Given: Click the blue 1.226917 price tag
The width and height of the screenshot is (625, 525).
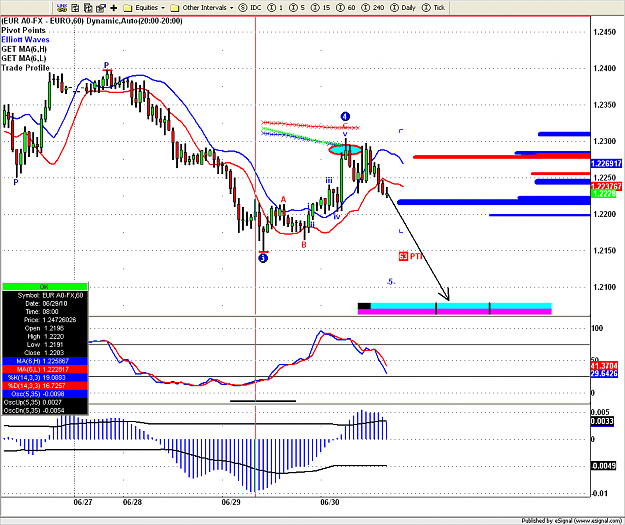Looking at the screenshot, I should pos(606,163).
